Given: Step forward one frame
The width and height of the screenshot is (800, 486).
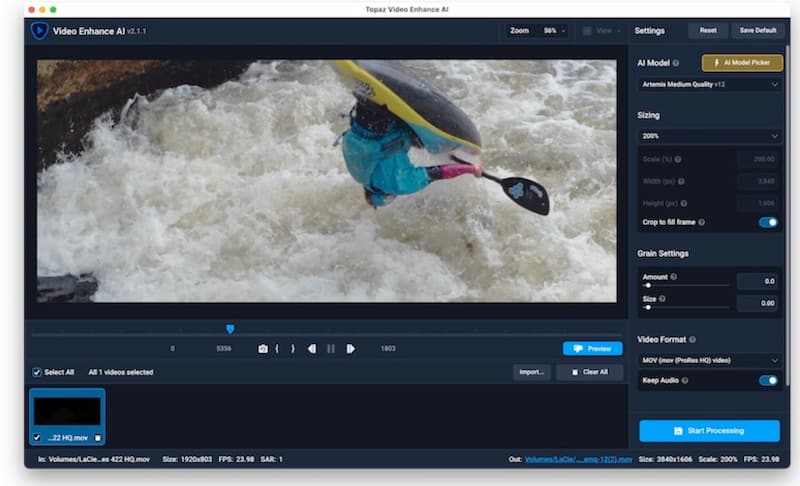Looking at the screenshot, I should click(x=350, y=349).
